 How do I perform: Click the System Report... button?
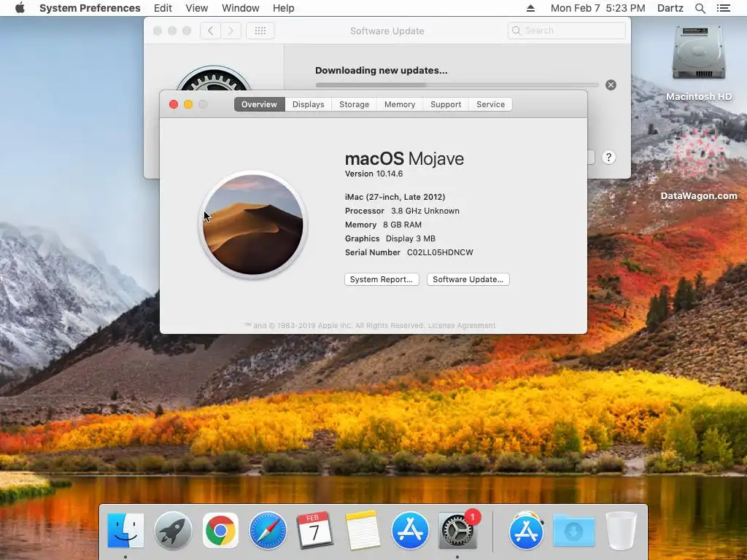tap(382, 279)
